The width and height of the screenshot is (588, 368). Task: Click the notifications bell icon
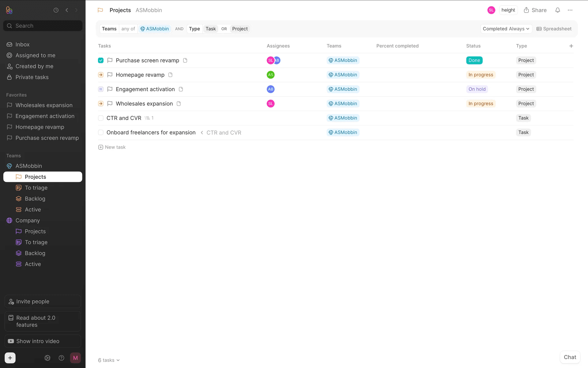click(x=557, y=10)
